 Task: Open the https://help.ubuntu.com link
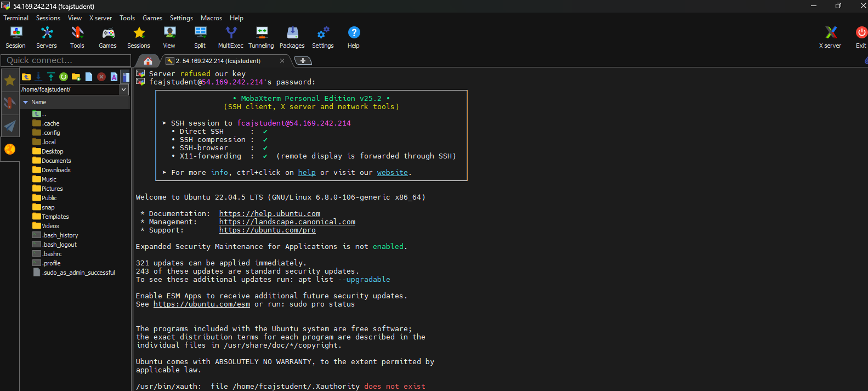(270, 213)
